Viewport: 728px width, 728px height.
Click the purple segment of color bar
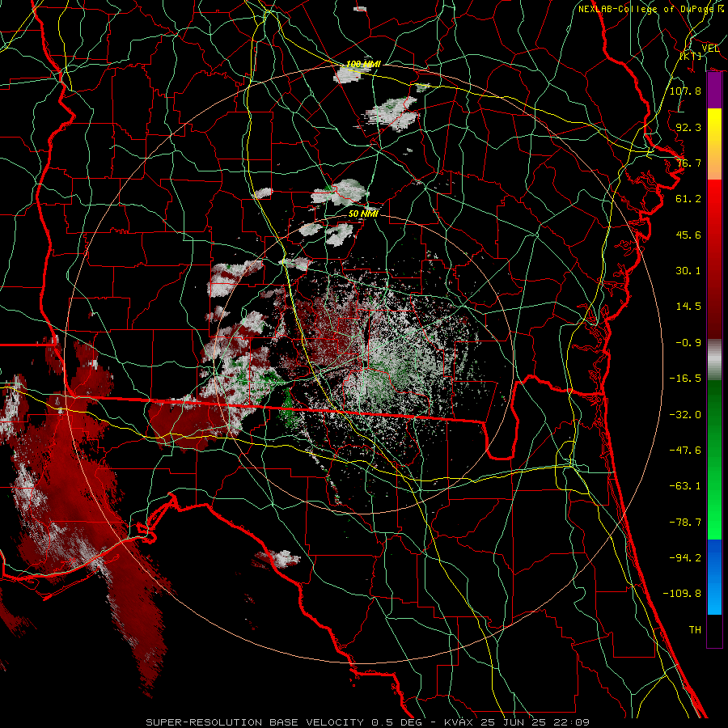[x=714, y=91]
